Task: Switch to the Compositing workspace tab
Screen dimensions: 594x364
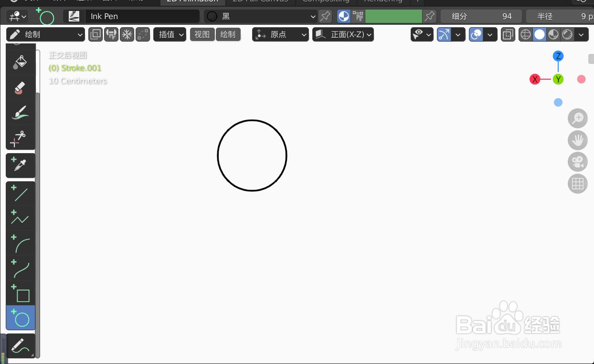Action: [326, 1]
